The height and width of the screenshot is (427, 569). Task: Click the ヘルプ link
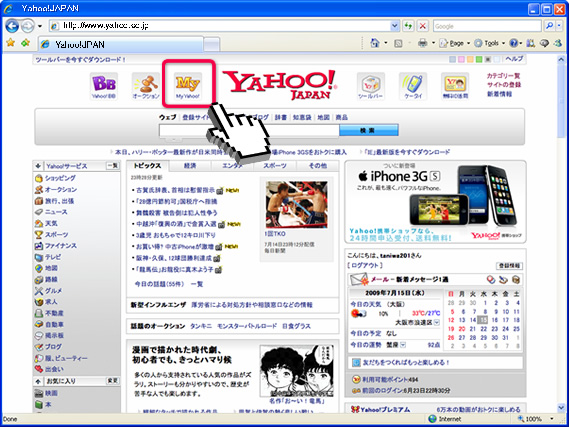click(x=514, y=59)
